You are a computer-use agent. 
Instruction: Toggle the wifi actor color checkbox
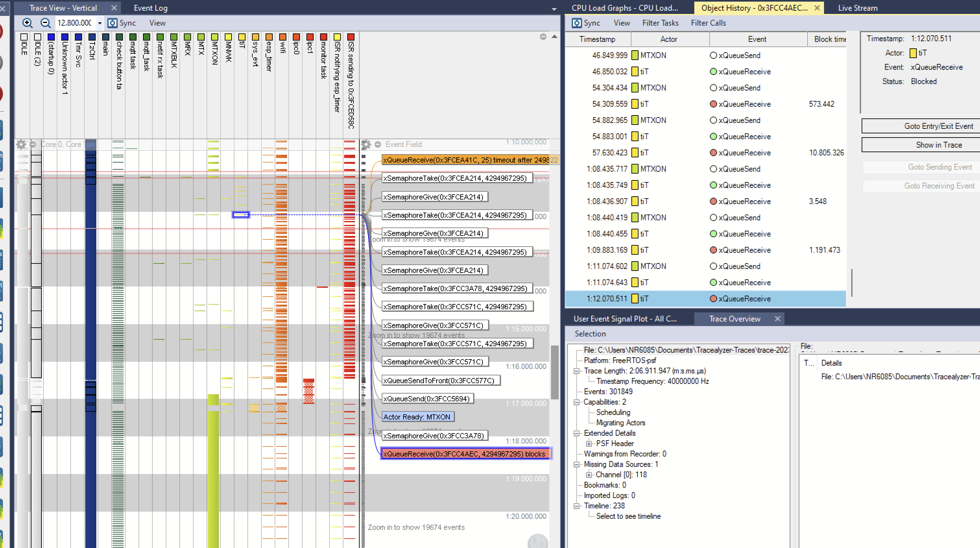[x=283, y=37]
